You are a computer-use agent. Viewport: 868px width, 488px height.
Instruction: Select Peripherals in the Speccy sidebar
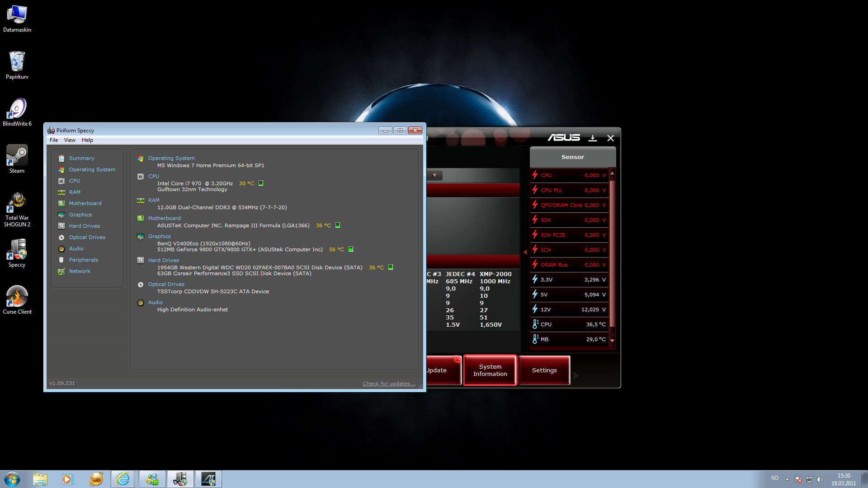pos(83,260)
